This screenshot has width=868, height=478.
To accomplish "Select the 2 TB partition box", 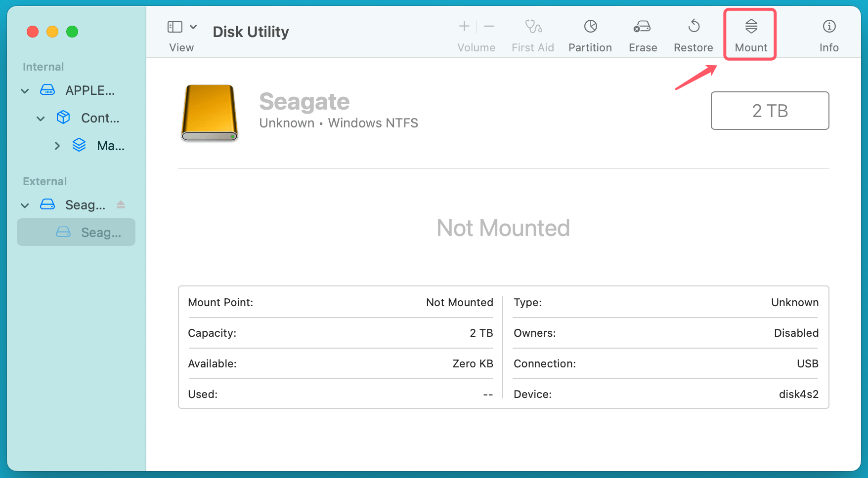I will (769, 111).
